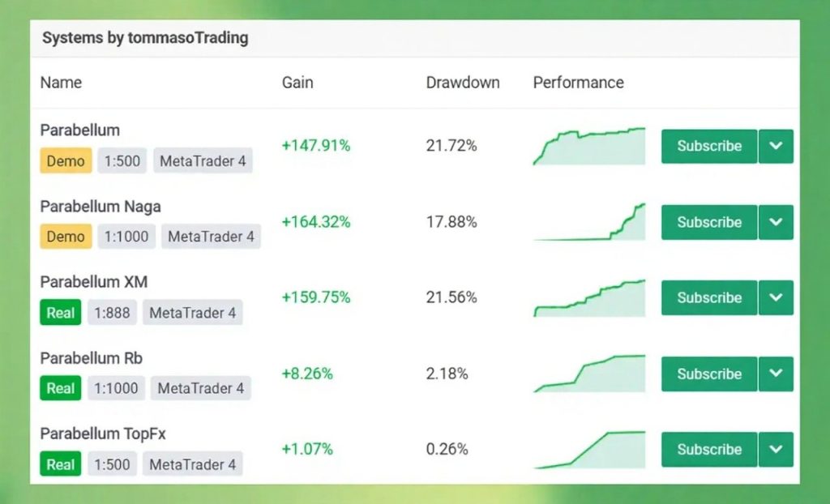Open the Parabellum Naga system link
The image size is (830, 504).
pos(101,207)
